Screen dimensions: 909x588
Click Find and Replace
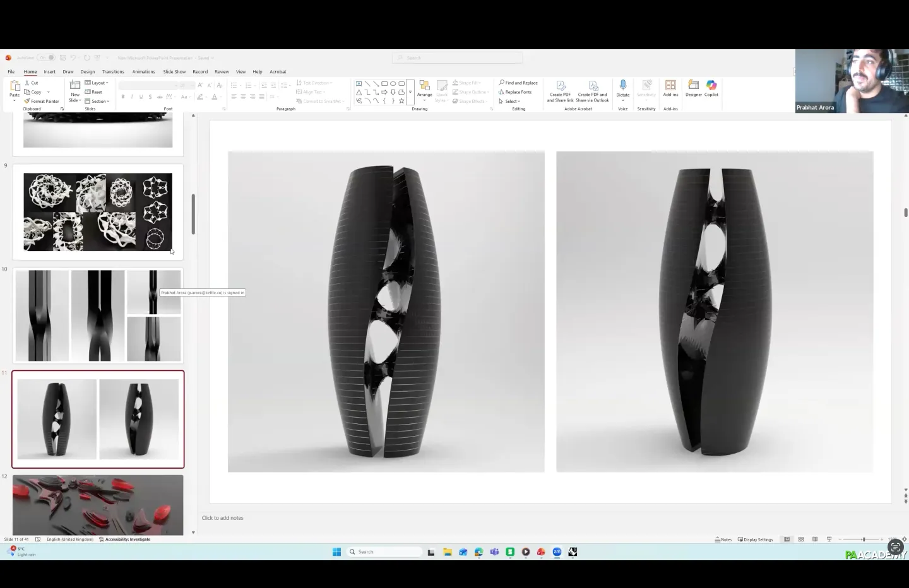pyautogui.click(x=518, y=83)
